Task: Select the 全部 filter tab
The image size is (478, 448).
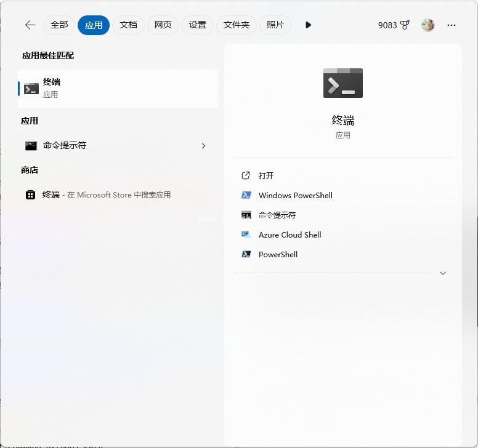Action: pos(59,25)
